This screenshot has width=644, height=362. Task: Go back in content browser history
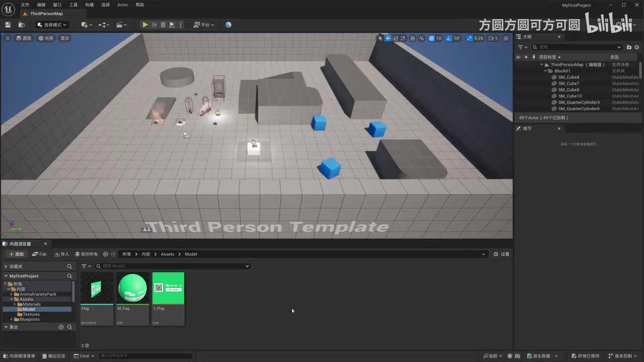pos(106,254)
